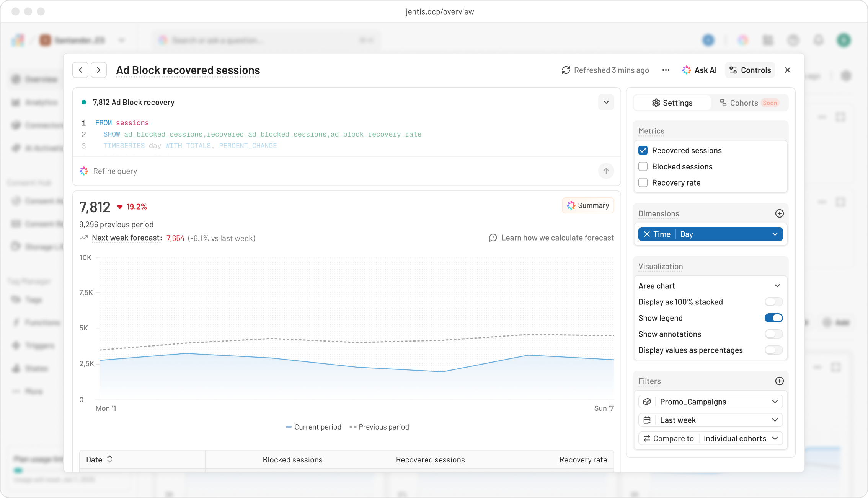Click the address bar jentis.dcp/overview
Viewport: 868px width, 498px height.
pos(440,11)
